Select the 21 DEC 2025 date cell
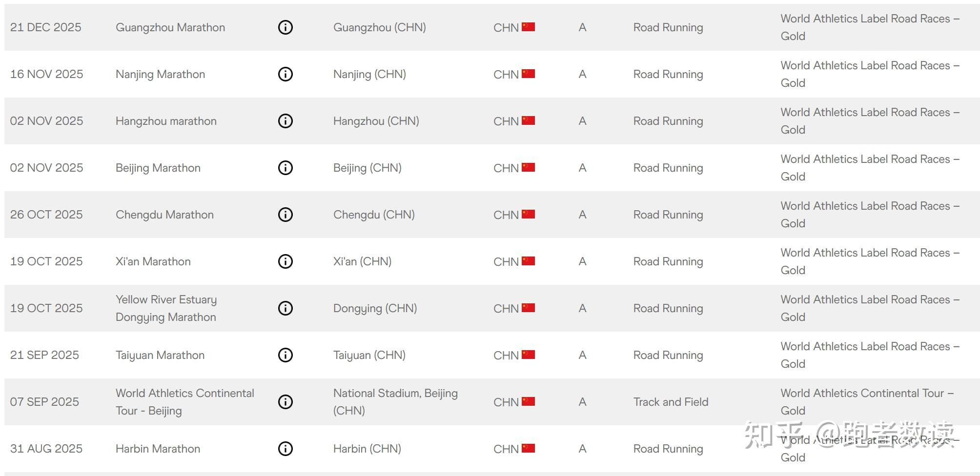Viewport: 980px width, 476px height. (x=46, y=27)
